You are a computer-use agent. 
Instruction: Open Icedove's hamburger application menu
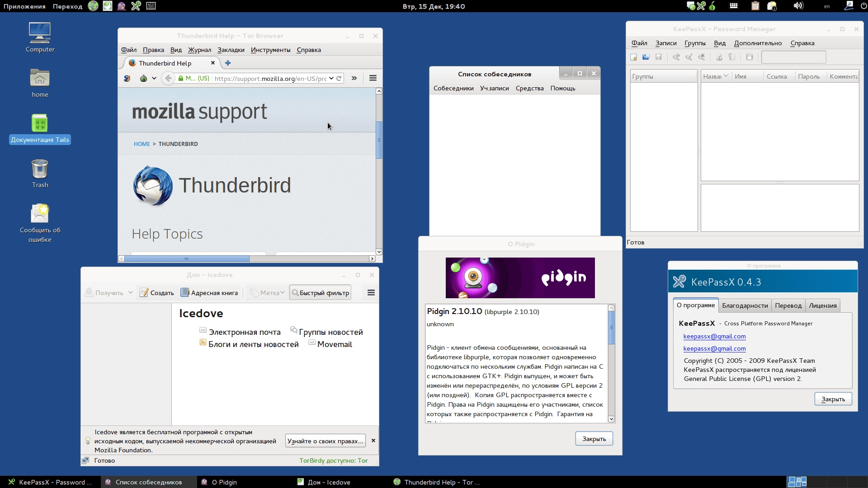click(x=371, y=293)
